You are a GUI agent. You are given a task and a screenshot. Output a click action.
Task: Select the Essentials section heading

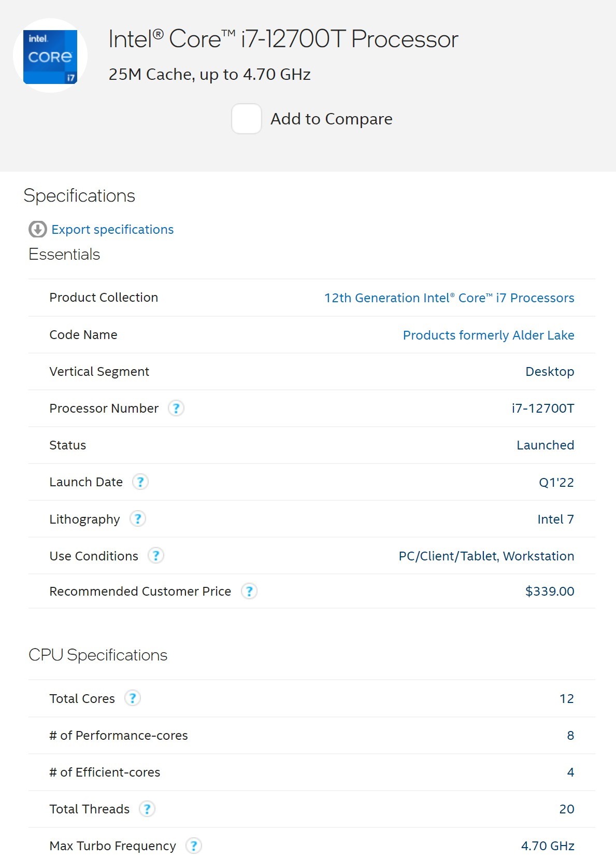(x=64, y=255)
